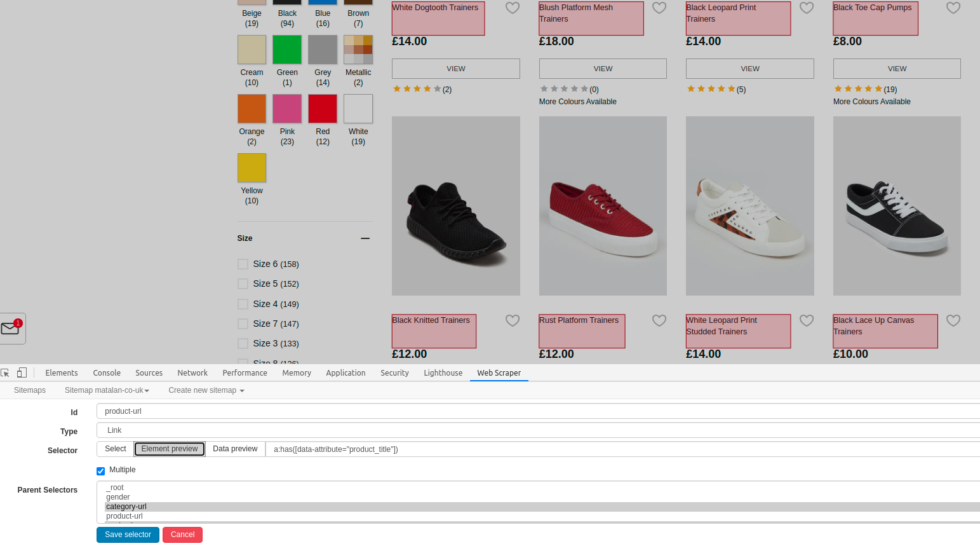980x546 pixels.
Task: Click the inspect element cursor icon in DevTools
Action: (5, 372)
